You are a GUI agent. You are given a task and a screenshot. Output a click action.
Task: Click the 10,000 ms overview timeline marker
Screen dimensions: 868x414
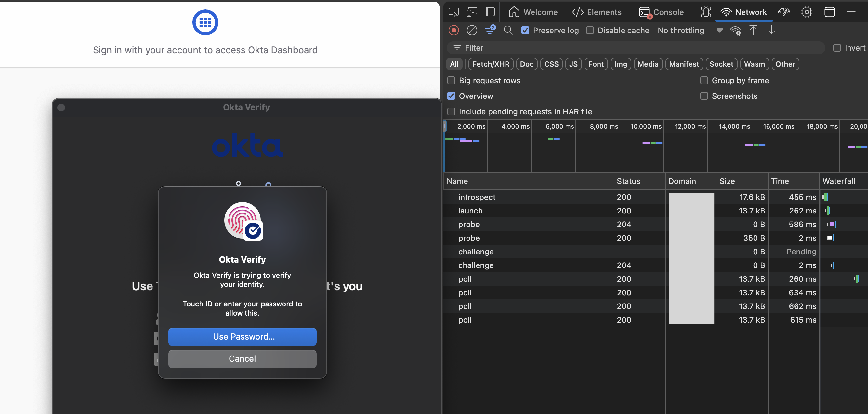pyautogui.click(x=646, y=126)
